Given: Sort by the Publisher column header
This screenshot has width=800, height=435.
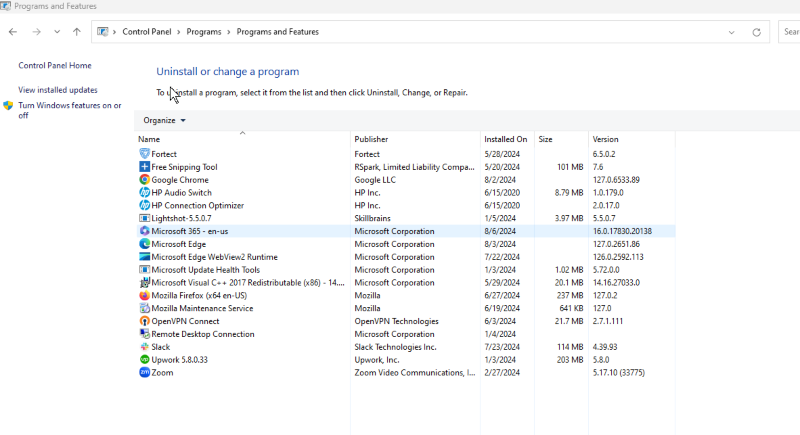Looking at the screenshot, I should tap(415, 139).
